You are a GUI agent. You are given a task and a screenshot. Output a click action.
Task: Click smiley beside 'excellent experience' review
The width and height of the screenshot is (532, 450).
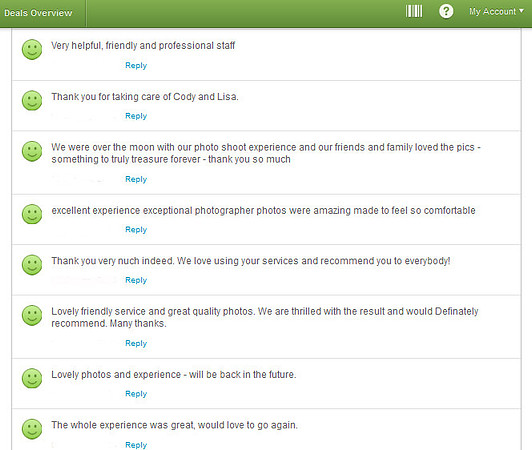32,214
